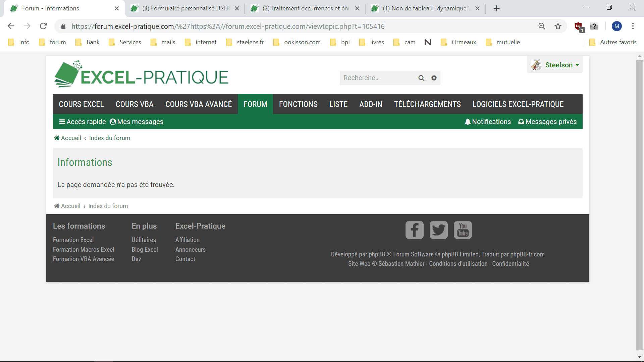Click the Excel-Pratique logo

[x=141, y=74]
